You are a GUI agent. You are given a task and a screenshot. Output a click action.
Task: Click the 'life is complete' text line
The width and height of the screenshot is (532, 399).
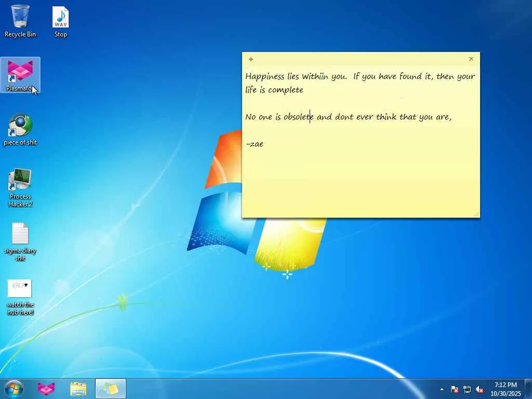click(x=274, y=90)
